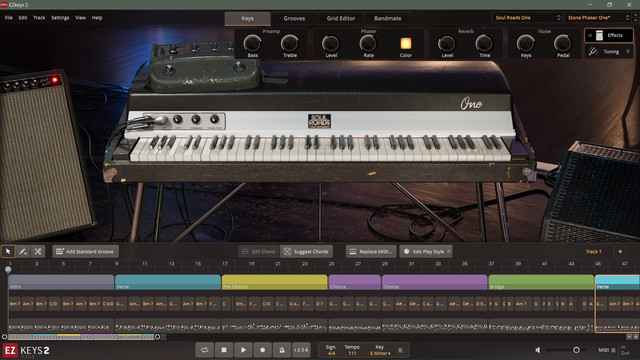Expand the Tuning dropdown arrow
The width and height of the screenshot is (640, 360).
(628, 51)
